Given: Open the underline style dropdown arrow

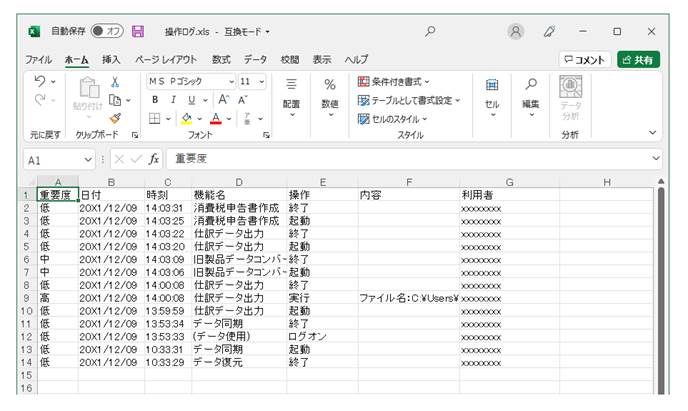Looking at the screenshot, I should (205, 100).
